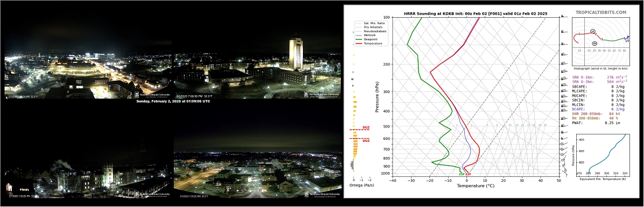644x207 pixels.
Task: Click the NIU logo in the bottom-right webcam
Action: click(322, 194)
